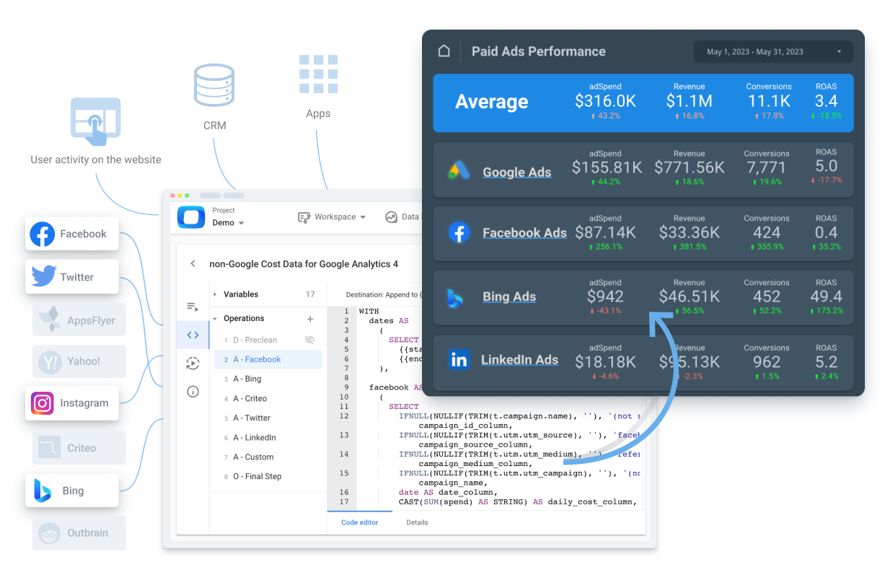
Task: Select the Instagram source card
Action: tap(72, 403)
